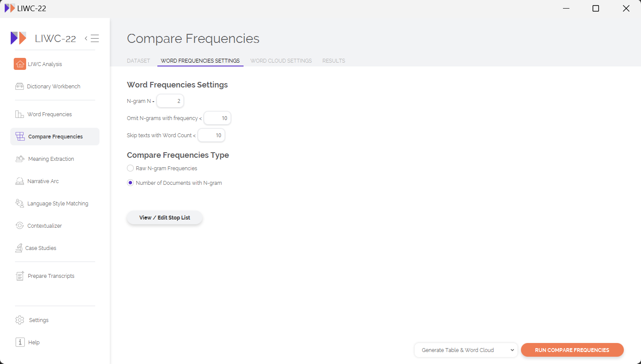Viewport: 641px width, 364px height.
Task: Click the Skip texts Word Count field
Action: 211,135
